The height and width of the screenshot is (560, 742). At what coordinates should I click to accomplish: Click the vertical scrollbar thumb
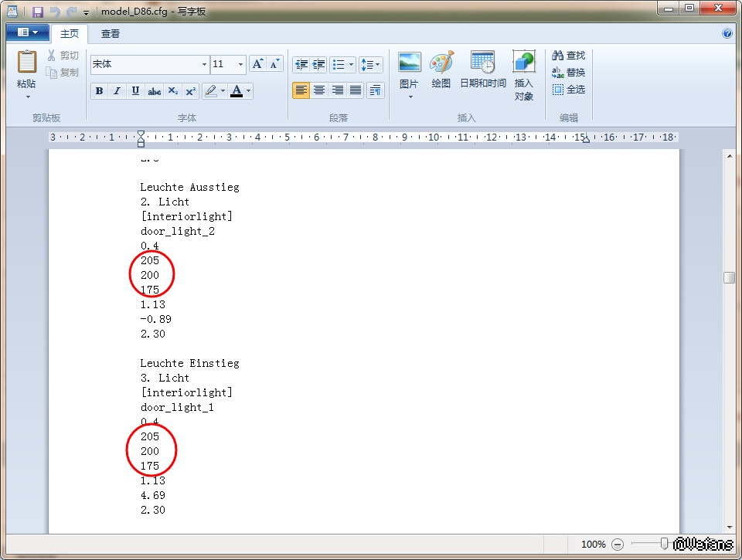(729, 277)
